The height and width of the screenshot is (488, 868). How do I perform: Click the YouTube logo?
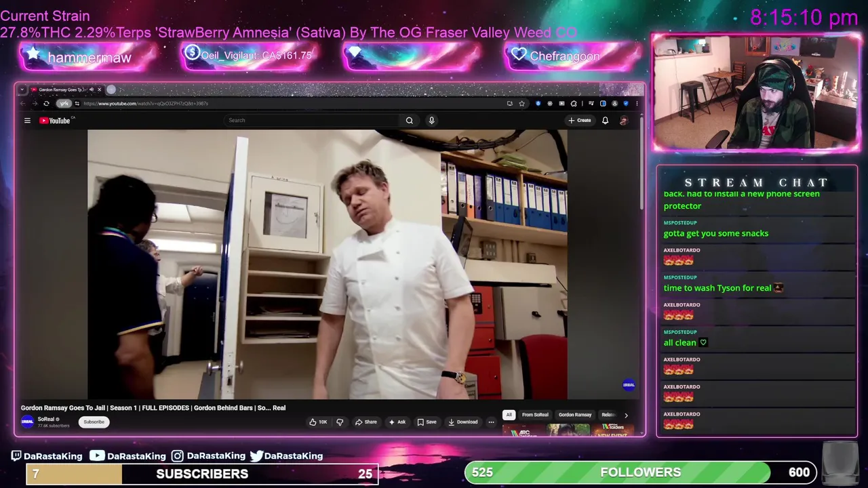click(x=55, y=121)
